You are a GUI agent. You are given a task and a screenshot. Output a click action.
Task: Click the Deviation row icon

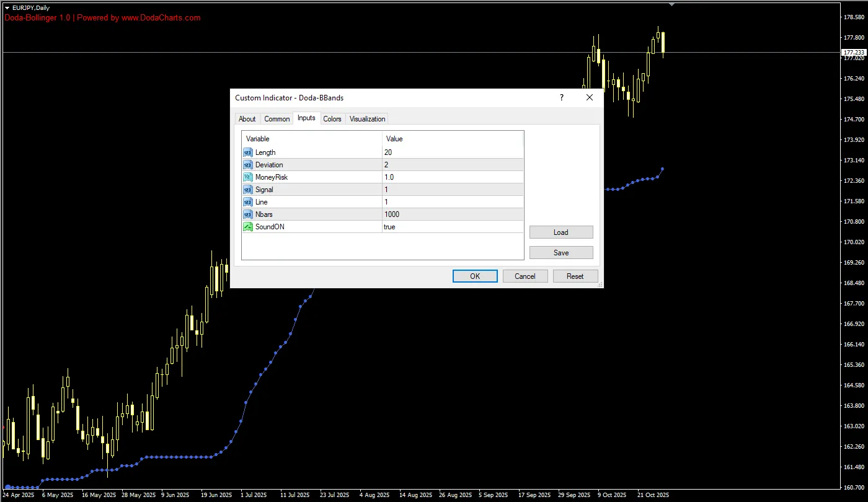[x=248, y=165]
